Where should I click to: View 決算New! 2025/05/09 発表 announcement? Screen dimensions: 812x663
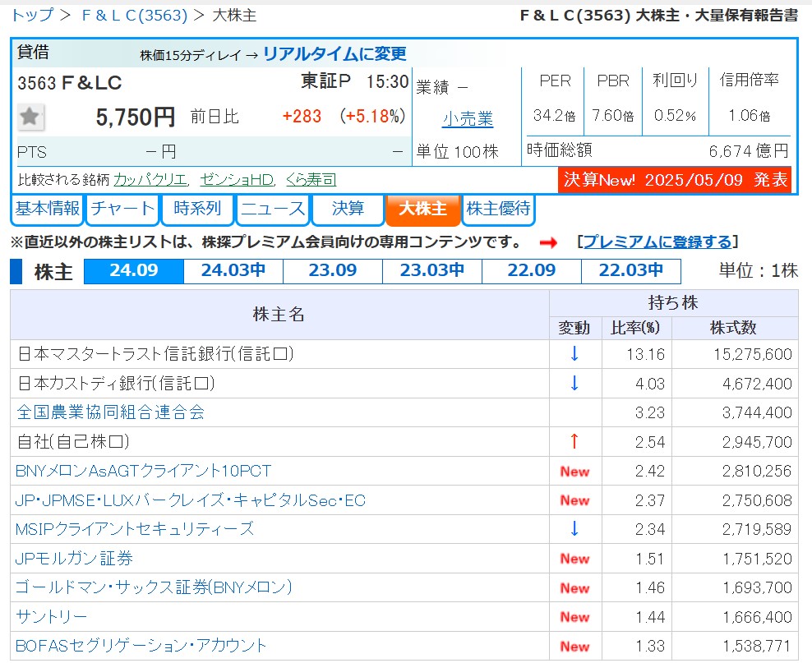(675, 180)
